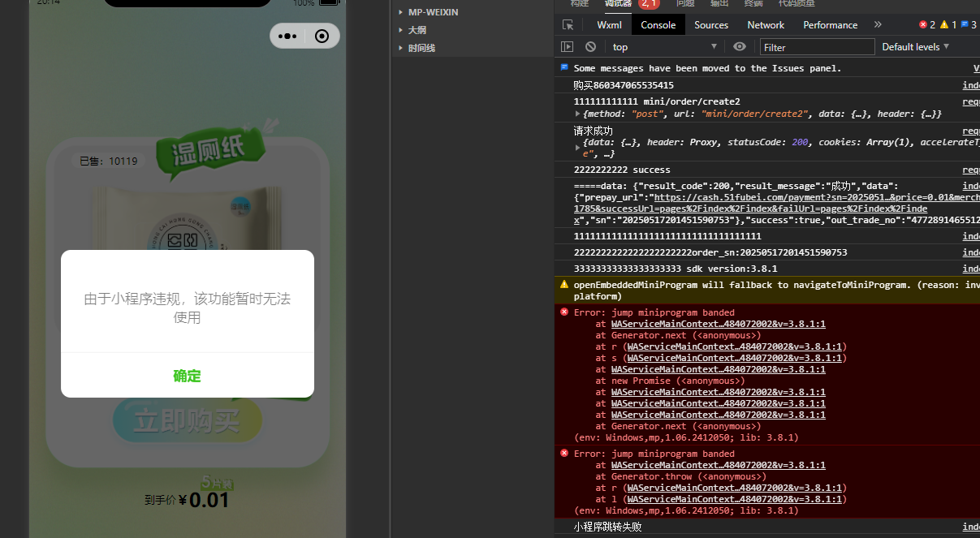Select the "111111111111 mini/order/create2" log line
The height and width of the screenshot is (538, 980).
point(657,101)
